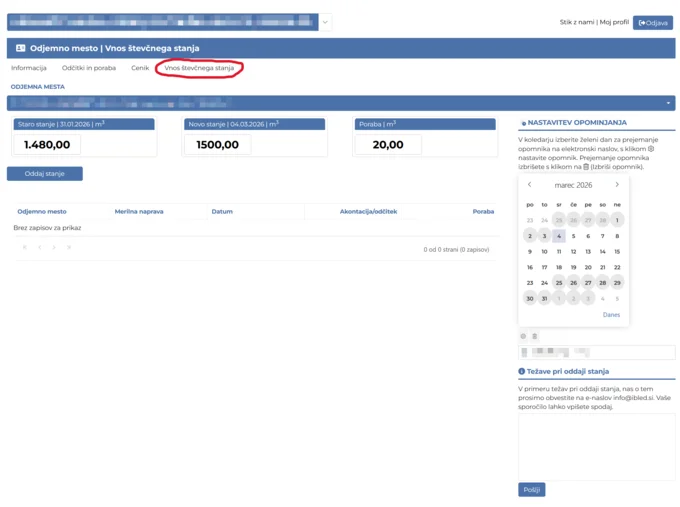Click the last page pagination arrow
This screenshot has height=507, width=680.
[x=69, y=248]
